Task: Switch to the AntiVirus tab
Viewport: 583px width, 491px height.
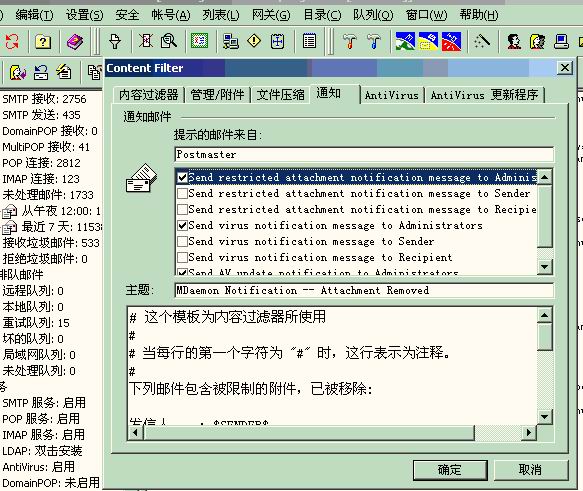Action: (x=392, y=95)
